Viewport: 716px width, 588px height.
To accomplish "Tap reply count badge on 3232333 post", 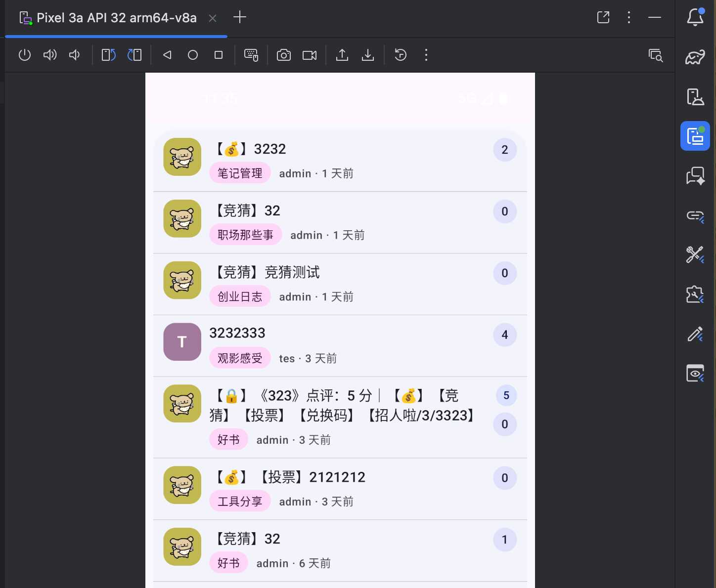I will coord(504,335).
